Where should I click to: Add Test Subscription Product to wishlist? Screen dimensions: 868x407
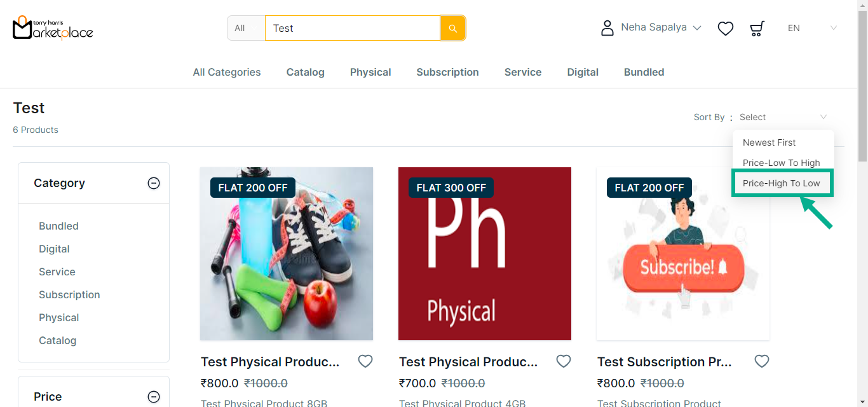click(x=762, y=361)
